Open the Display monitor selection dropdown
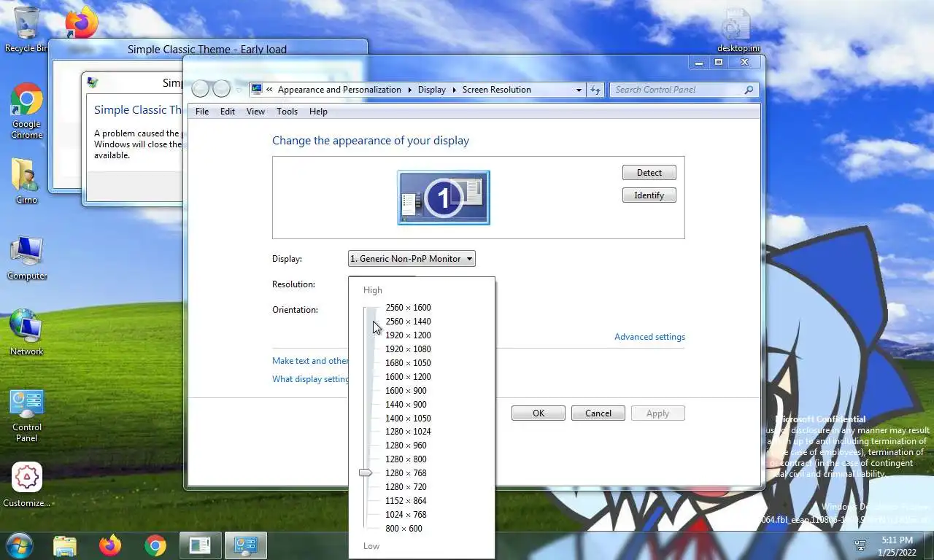The width and height of the screenshot is (934, 560). pyautogui.click(x=412, y=258)
